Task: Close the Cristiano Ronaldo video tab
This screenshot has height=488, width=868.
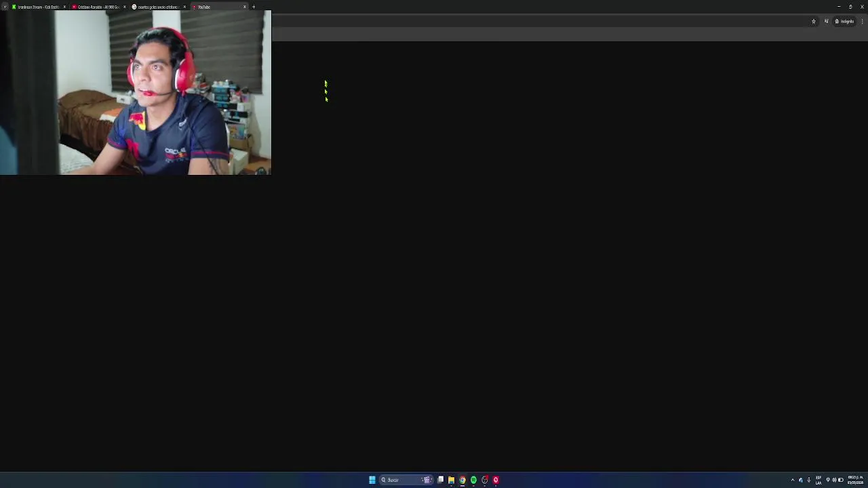Action: [125, 7]
